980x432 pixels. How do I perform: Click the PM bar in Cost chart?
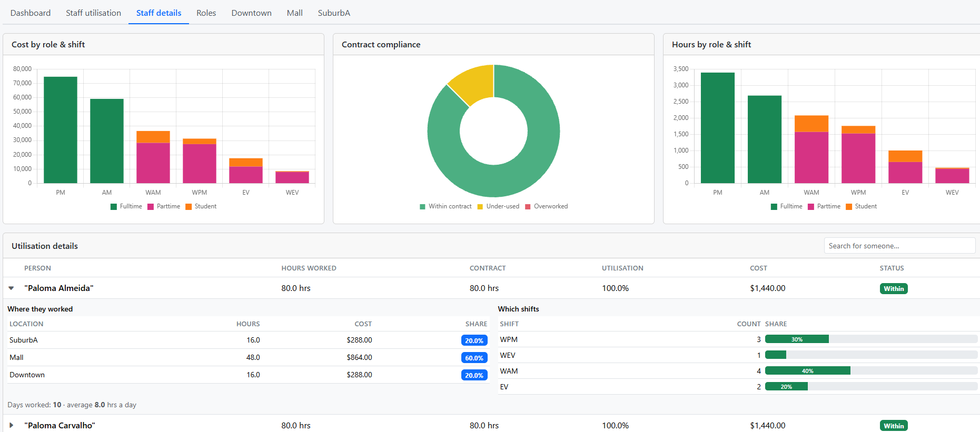click(x=61, y=130)
